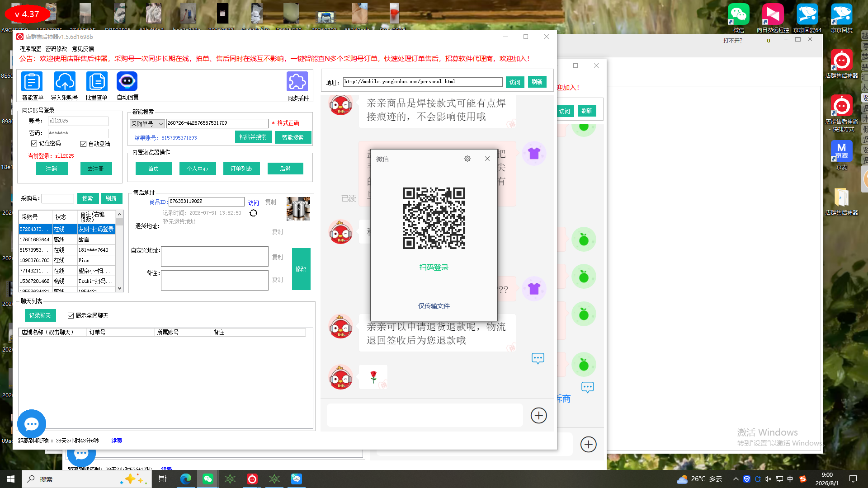Viewport: 868px width, 488px height.
Task: Open 密码修改 menu
Action: 56,49
